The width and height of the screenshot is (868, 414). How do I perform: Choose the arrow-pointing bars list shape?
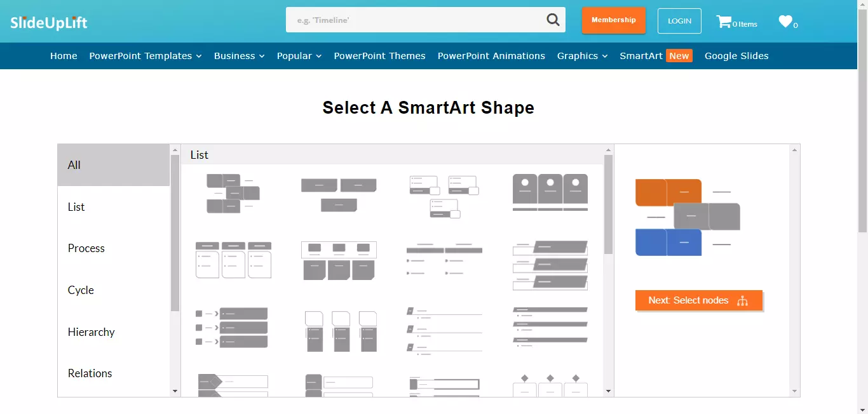232,328
